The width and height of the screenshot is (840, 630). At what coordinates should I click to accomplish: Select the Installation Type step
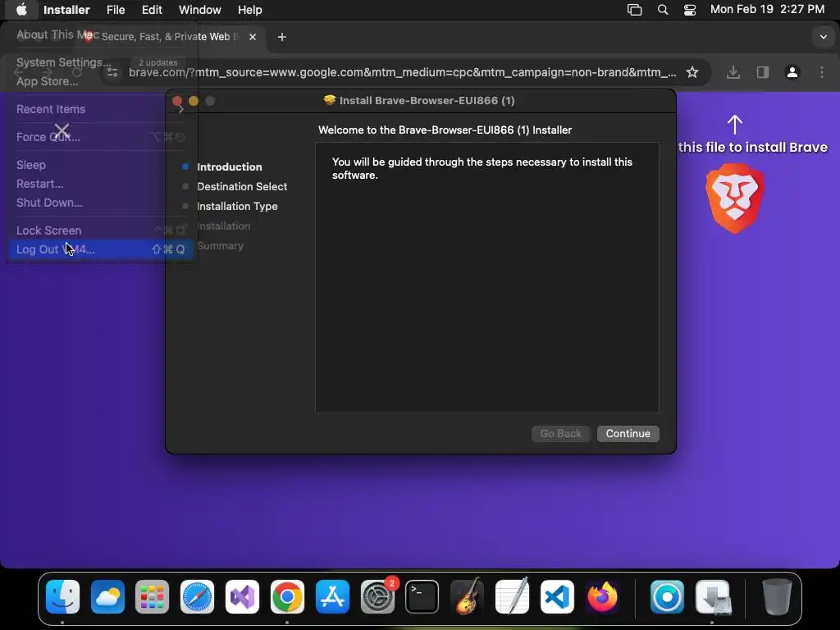237,206
